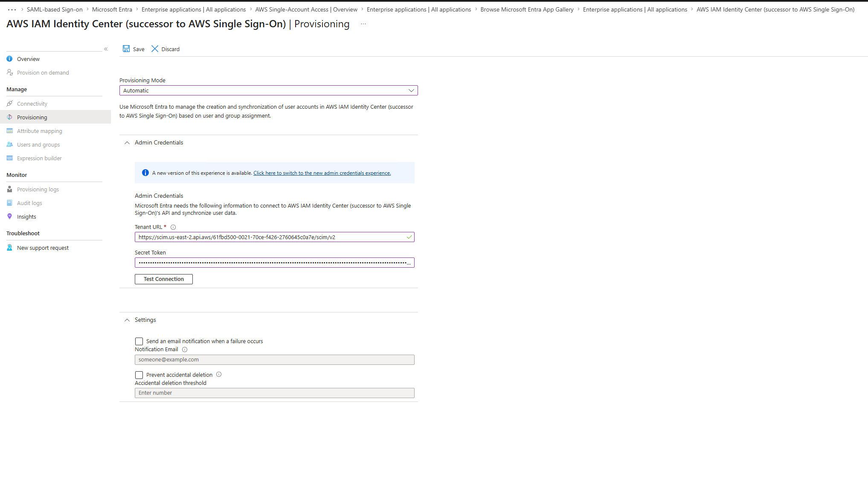Go to Connectivity page
Viewport: 868px width, 494px height.
(32, 104)
